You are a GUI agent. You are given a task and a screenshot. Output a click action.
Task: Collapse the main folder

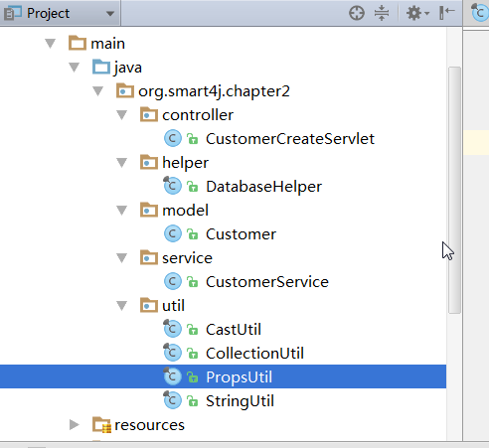pyautogui.click(x=50, y=44)
